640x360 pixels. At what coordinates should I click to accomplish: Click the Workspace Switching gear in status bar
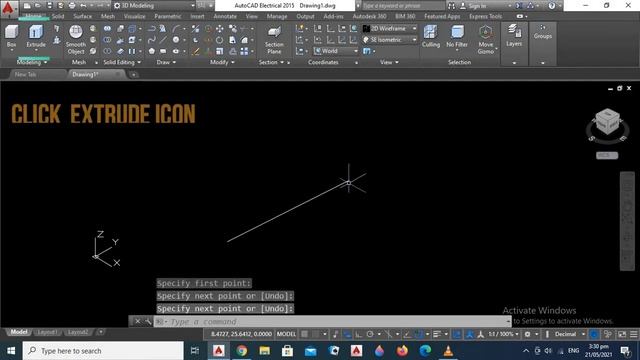(x=527, y=334)
